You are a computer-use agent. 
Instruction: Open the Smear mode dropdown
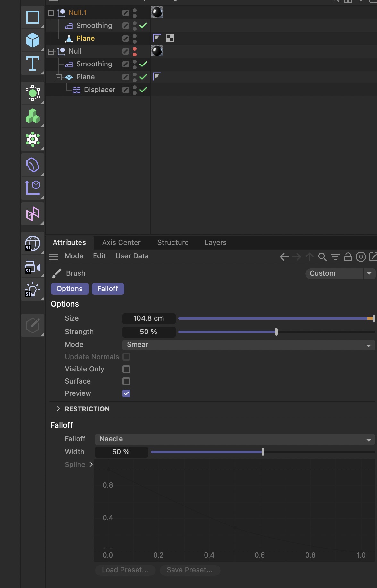(x=248, y=345)
